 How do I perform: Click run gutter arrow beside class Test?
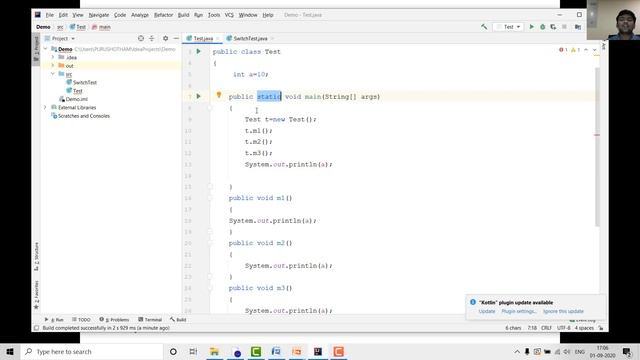pyautogui.click(x=198, y=51)
